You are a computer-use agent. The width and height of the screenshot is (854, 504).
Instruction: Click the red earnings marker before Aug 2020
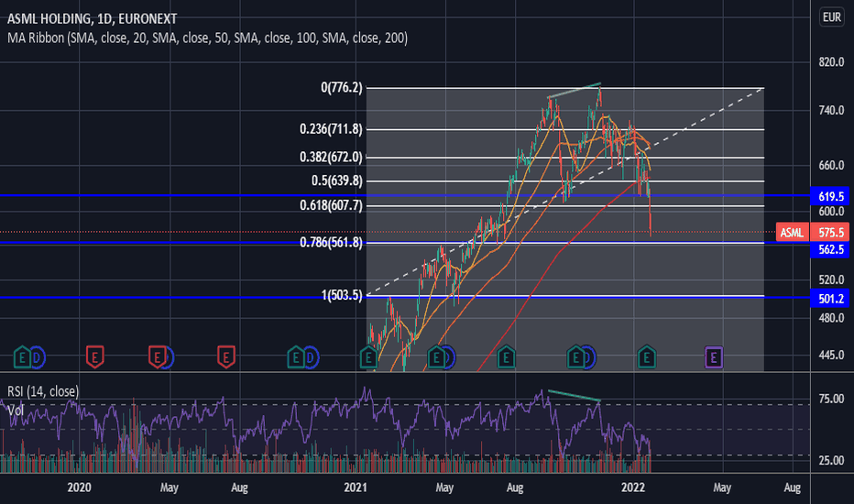[x=226, y=357]
